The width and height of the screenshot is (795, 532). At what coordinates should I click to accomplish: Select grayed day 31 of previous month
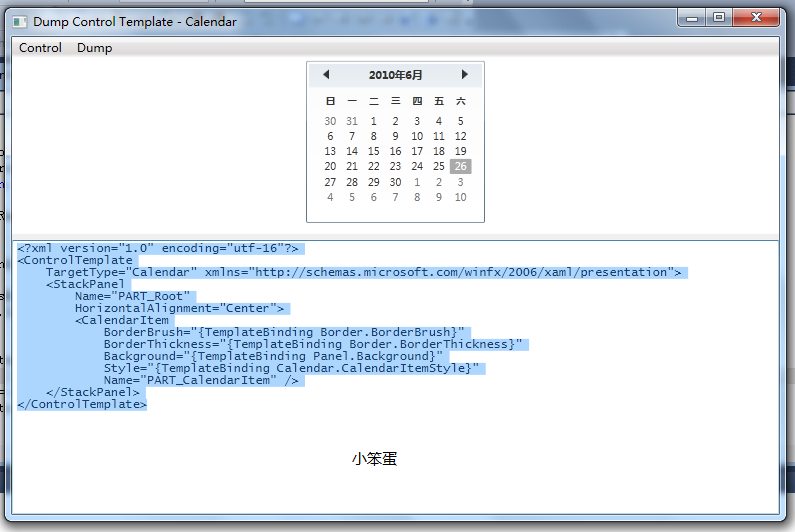click(x=352, y=121)
